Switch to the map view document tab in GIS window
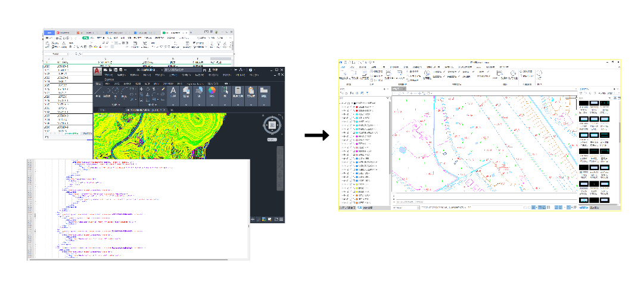 tap(399, 89)
